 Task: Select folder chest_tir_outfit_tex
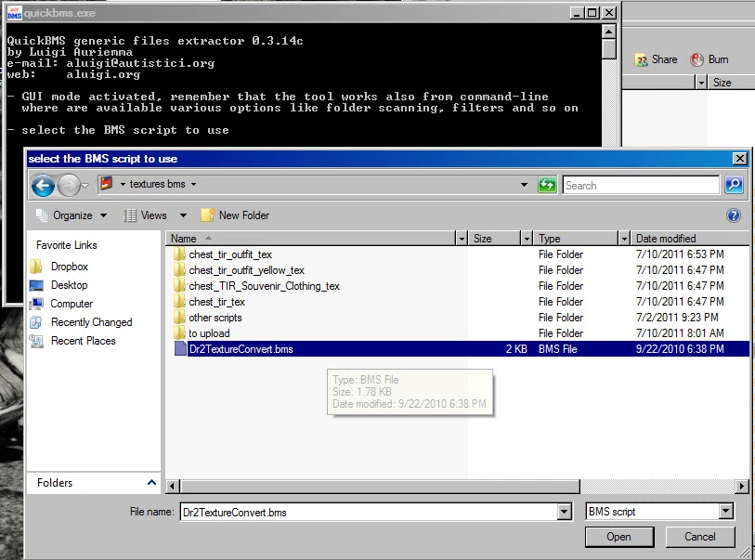pos(230,254)
